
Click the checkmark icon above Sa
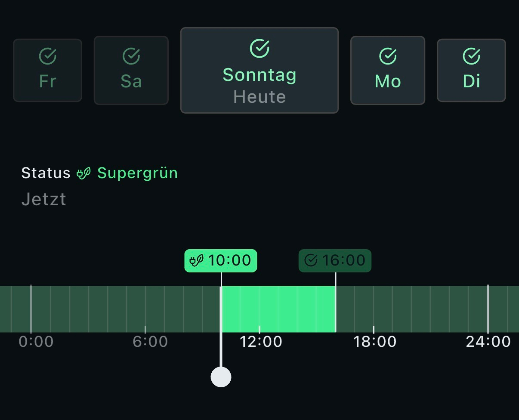[x=131, y=56]
